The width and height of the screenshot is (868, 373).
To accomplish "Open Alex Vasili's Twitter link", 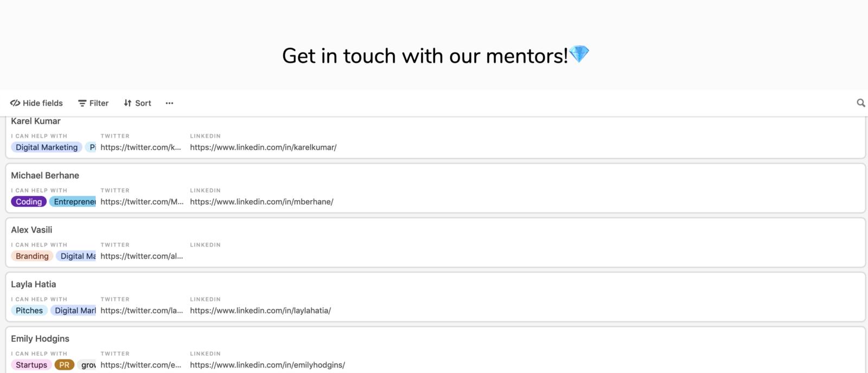I will (x=142, y=256).
